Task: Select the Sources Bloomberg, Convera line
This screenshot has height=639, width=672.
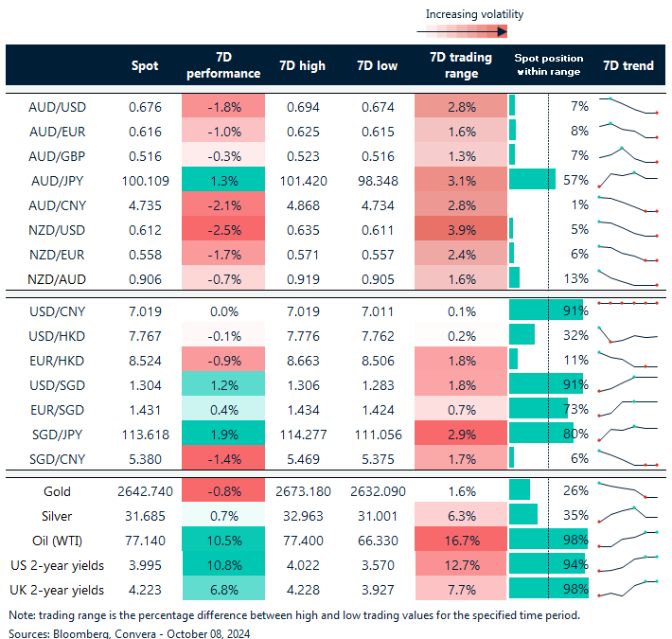Action: point(129,633)
